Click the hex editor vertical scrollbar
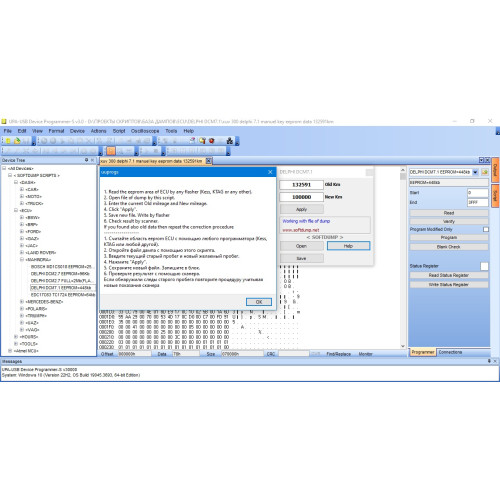Viewport: 500px width, 500px height. click(403, 258)
